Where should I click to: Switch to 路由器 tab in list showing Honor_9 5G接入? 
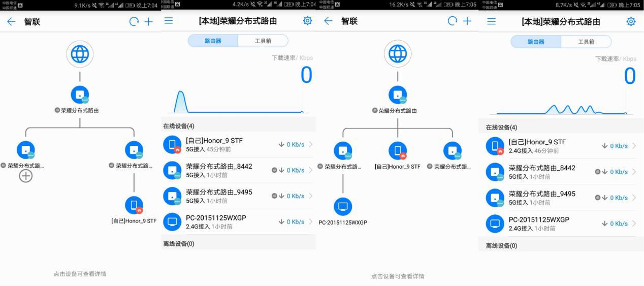(213, 41)
